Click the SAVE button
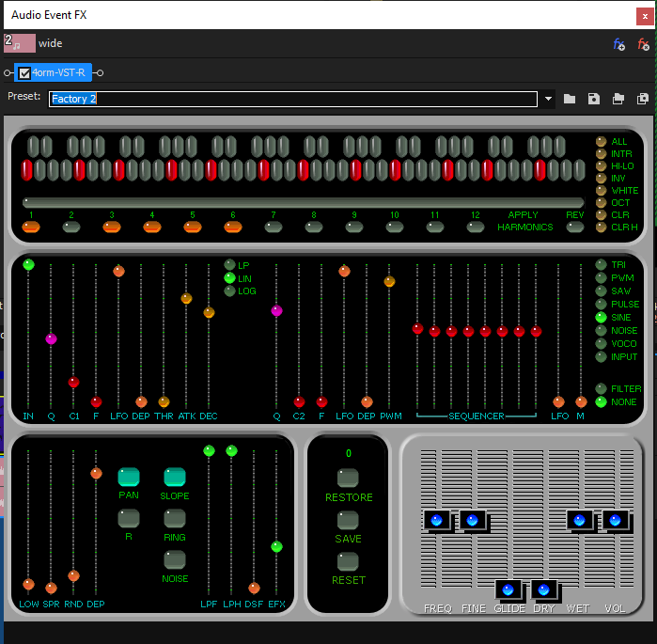Screen dimensions: 657x644 pos(348,520)
